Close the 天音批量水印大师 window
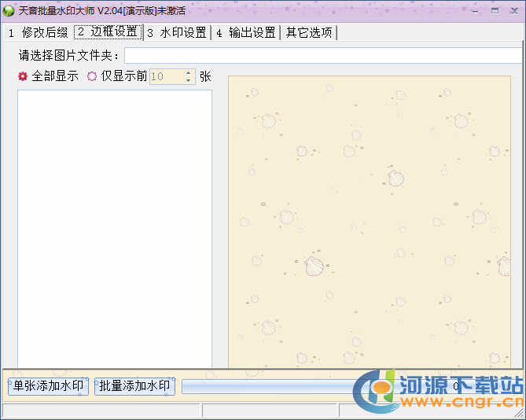Screen dimensions: 526x420 515,10
